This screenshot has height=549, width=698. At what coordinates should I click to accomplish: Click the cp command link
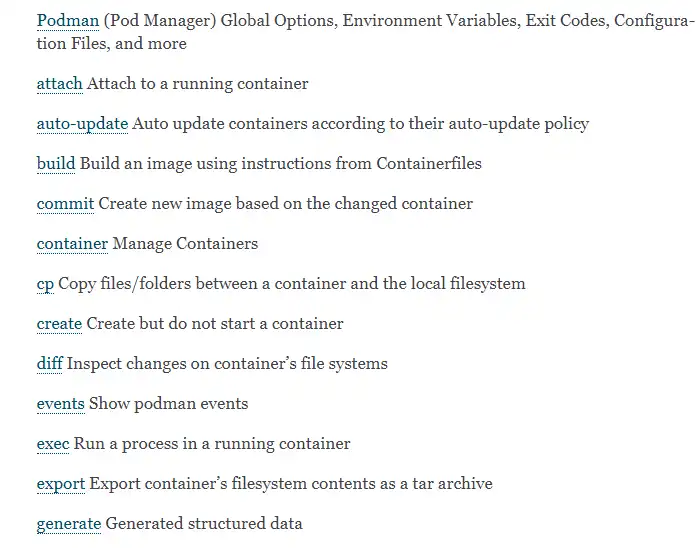click(x=45, y=284)
